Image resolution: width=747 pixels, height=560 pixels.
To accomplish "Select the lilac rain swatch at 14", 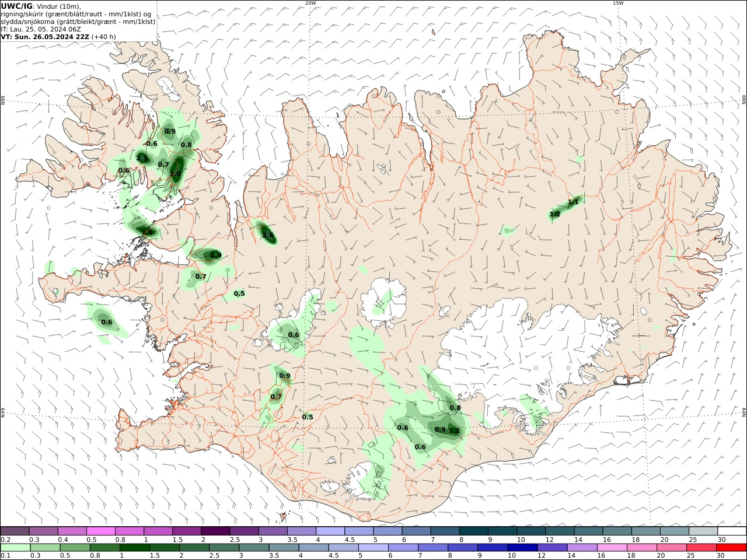I will 582,548.
